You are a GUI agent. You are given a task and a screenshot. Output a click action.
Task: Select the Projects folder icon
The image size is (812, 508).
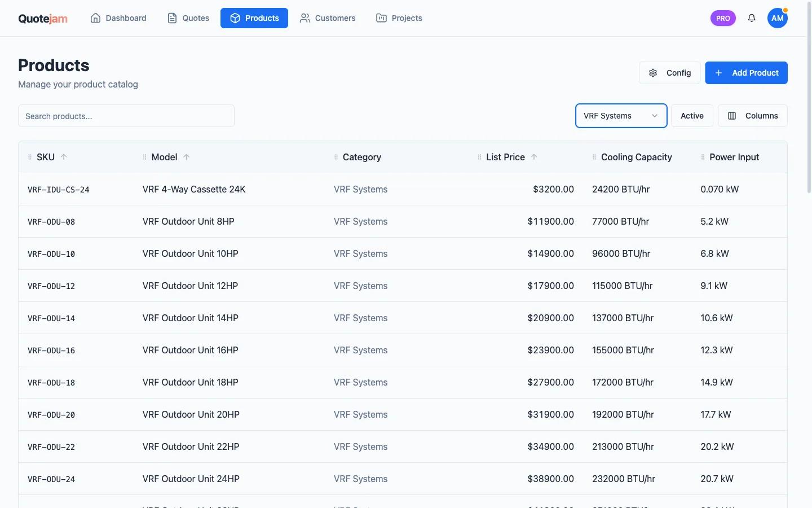[381, 17]
